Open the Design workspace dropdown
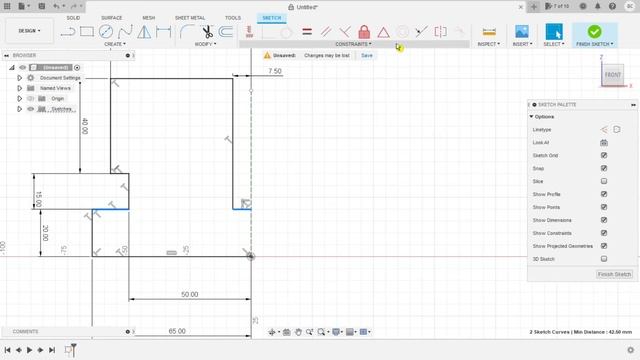640x360 pixels. (x=29, y=31)
